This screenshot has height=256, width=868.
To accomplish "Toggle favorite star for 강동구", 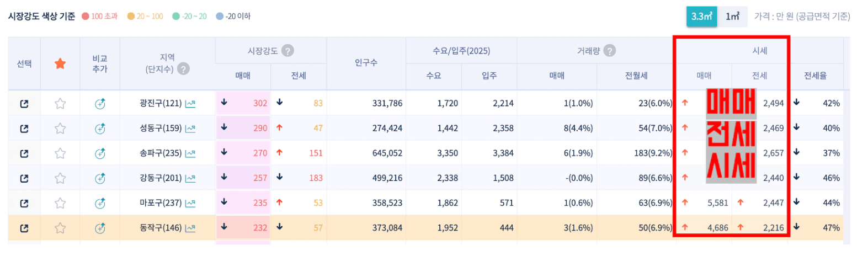I will tap(60, 178).
